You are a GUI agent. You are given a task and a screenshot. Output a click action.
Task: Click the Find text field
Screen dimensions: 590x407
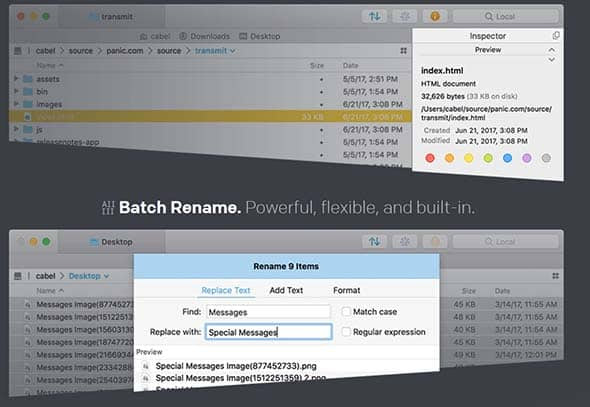[x=268, y=312]
